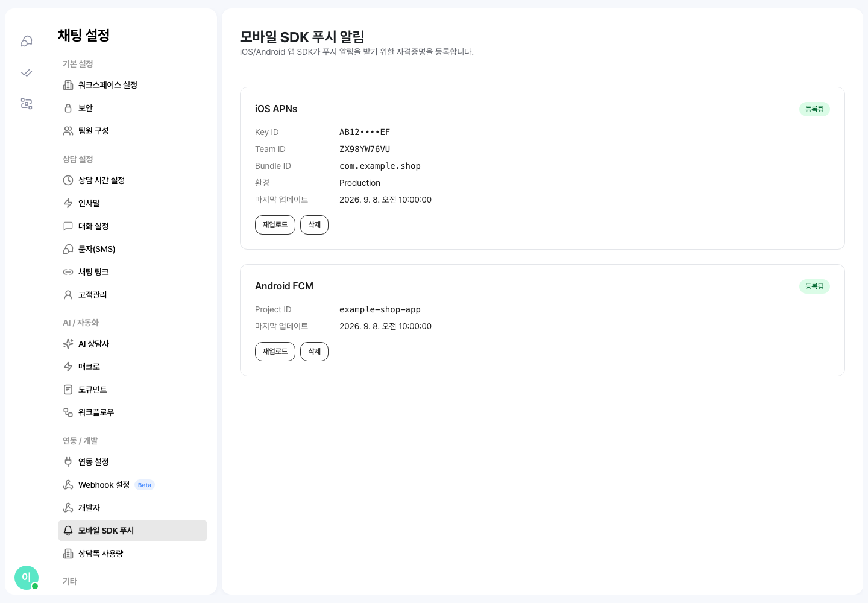Click the 채팅 설정 sidebar heading
This screenshot has height=603, width=868.
[x=84, y=35]
